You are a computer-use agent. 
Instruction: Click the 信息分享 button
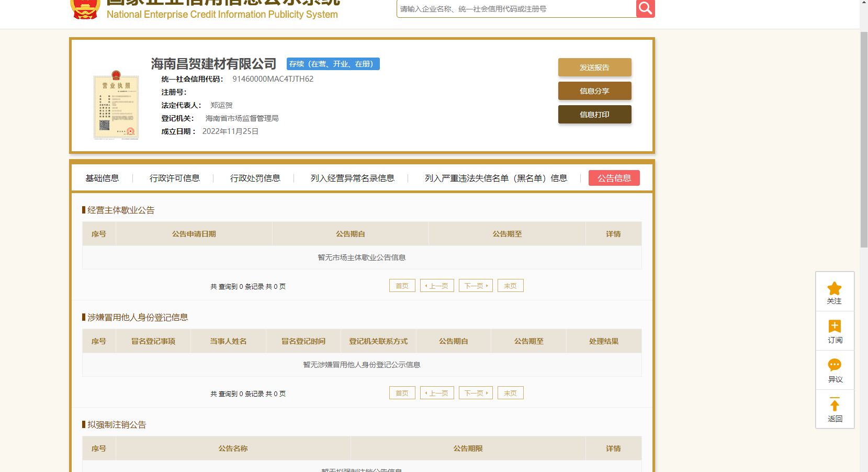pyautogui.click(x=595, y=91)
